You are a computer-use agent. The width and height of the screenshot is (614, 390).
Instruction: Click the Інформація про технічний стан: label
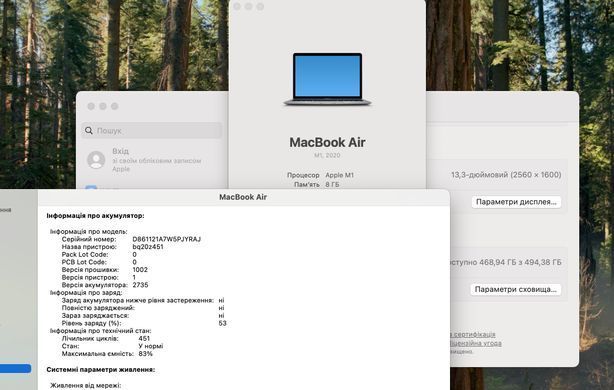pos(100,331)
